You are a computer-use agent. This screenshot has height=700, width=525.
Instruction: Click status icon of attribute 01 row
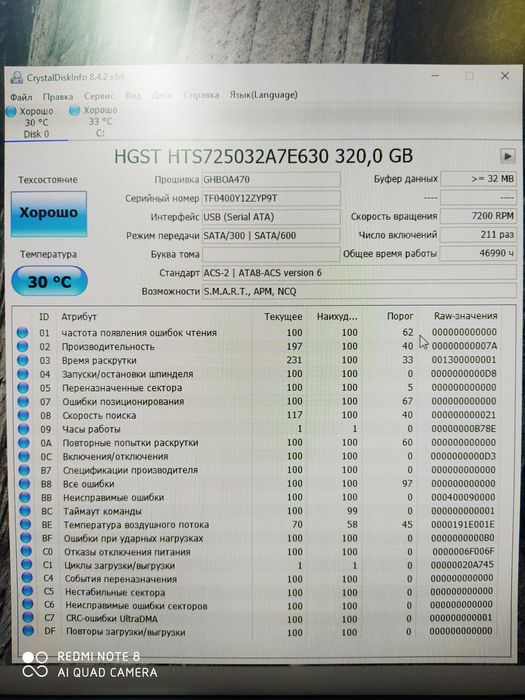click(x=22, y=333)
